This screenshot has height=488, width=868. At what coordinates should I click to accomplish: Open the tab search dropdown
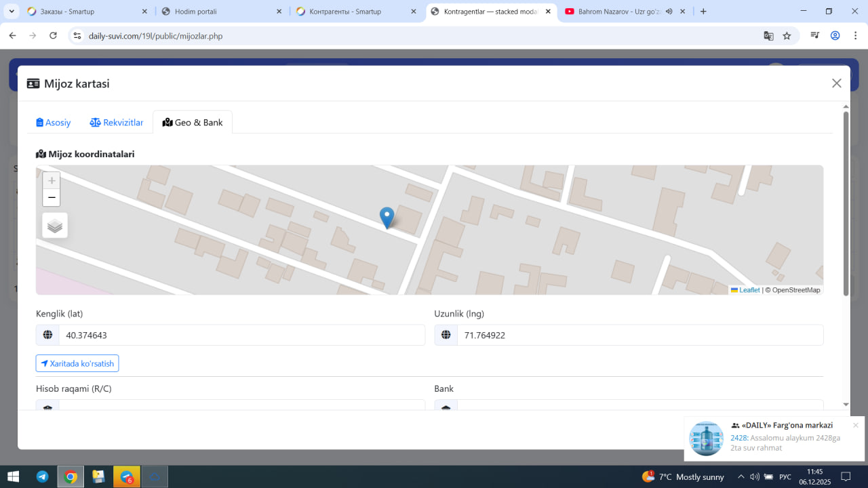(x=12, y=12)
